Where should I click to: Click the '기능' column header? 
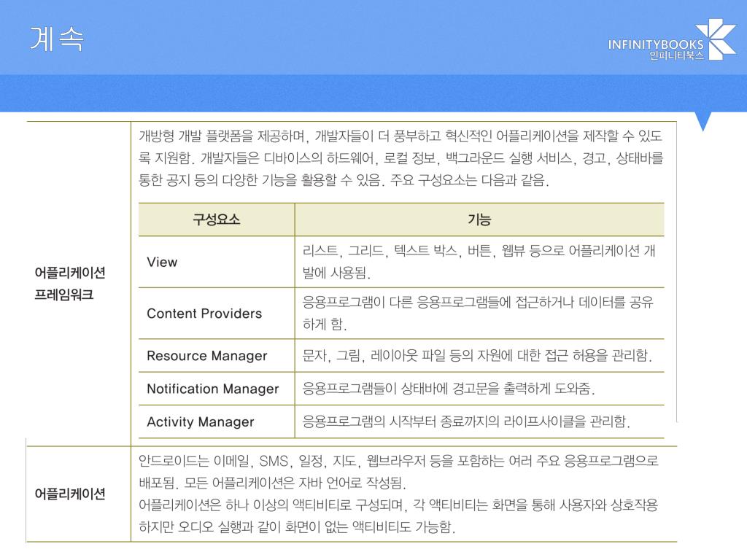coord(479,219)
